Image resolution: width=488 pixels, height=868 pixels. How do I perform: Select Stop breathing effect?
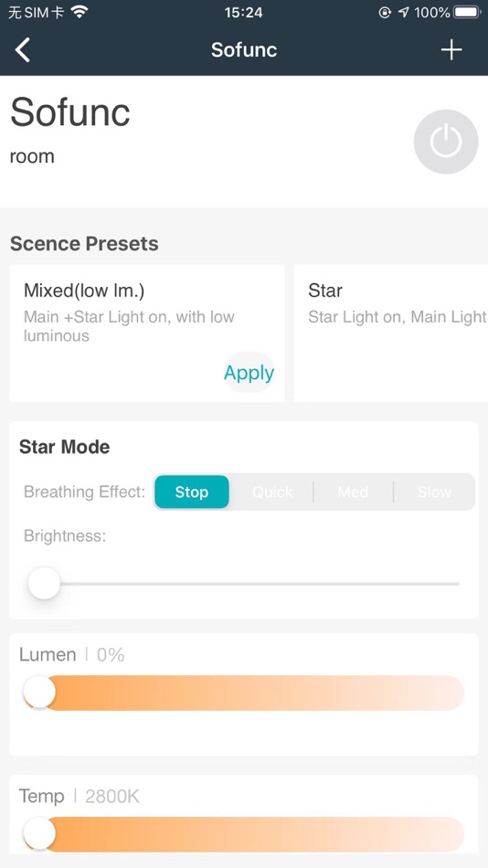click(192, 492)
